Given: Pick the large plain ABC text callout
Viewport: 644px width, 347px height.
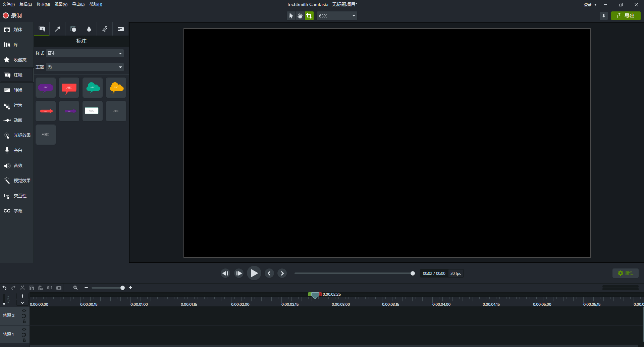Looking at the screenshot, I should [x=46, y=135].
